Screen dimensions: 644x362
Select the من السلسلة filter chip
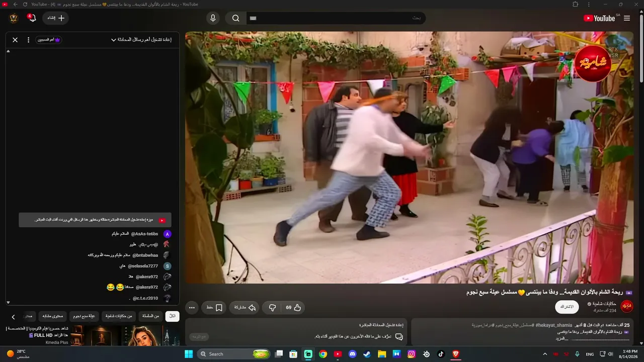tap(150, 316)
